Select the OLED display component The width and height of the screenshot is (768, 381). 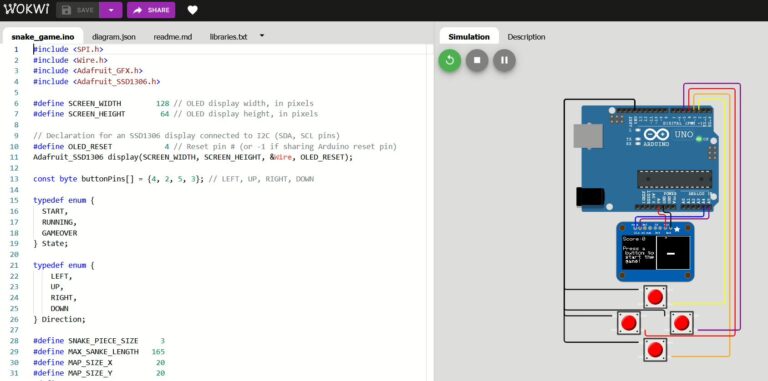[x=655, y=252]
